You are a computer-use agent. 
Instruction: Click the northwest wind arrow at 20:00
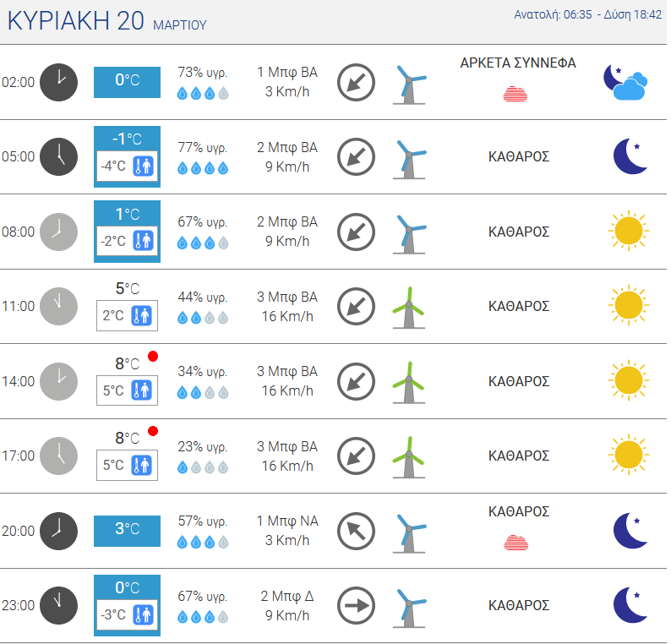coord(356,531)
